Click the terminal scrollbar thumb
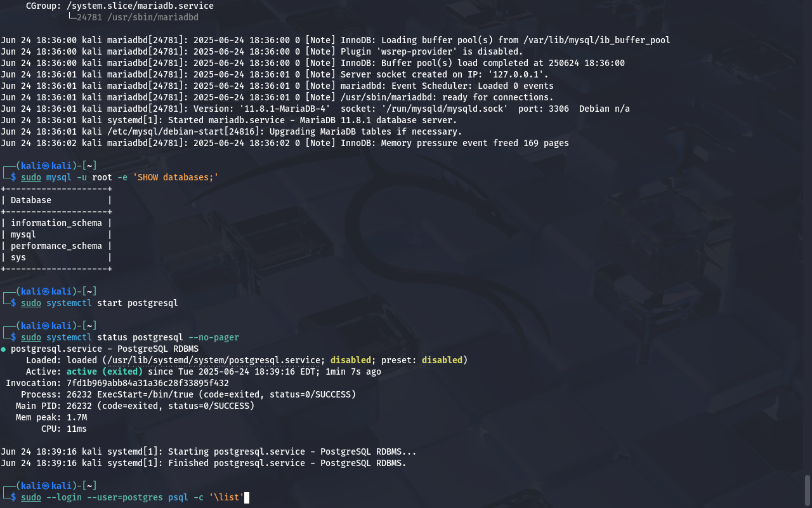The image size is (812, 508). tap(808, 490)
